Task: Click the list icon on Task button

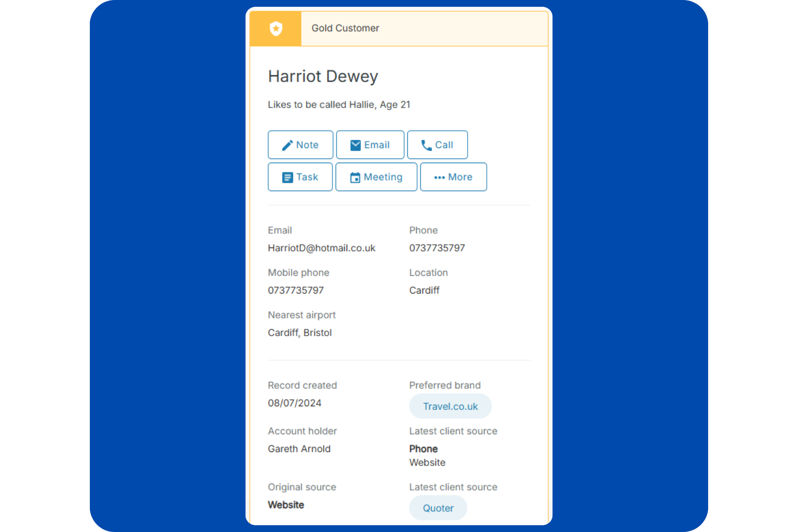Action: [x=287, y=178]
